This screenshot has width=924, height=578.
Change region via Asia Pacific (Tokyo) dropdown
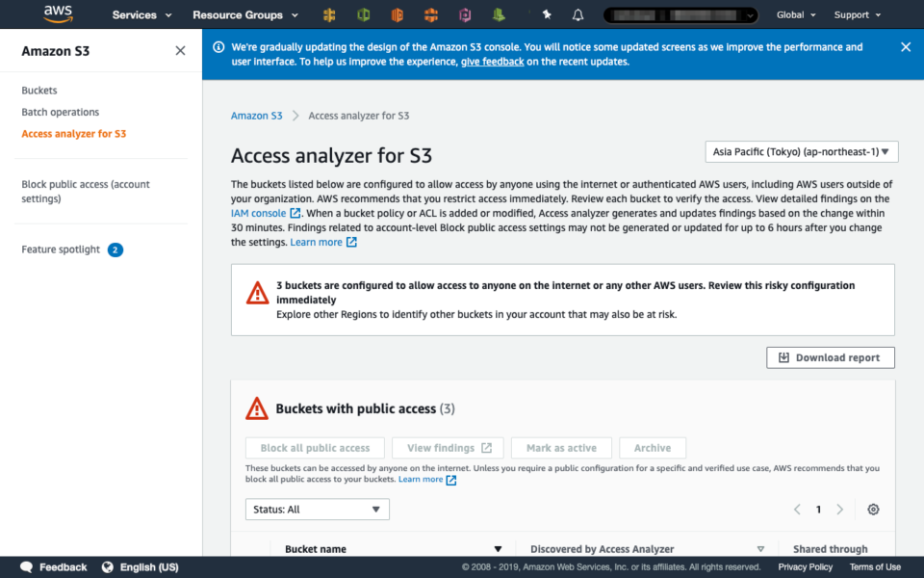pos(801,151)
